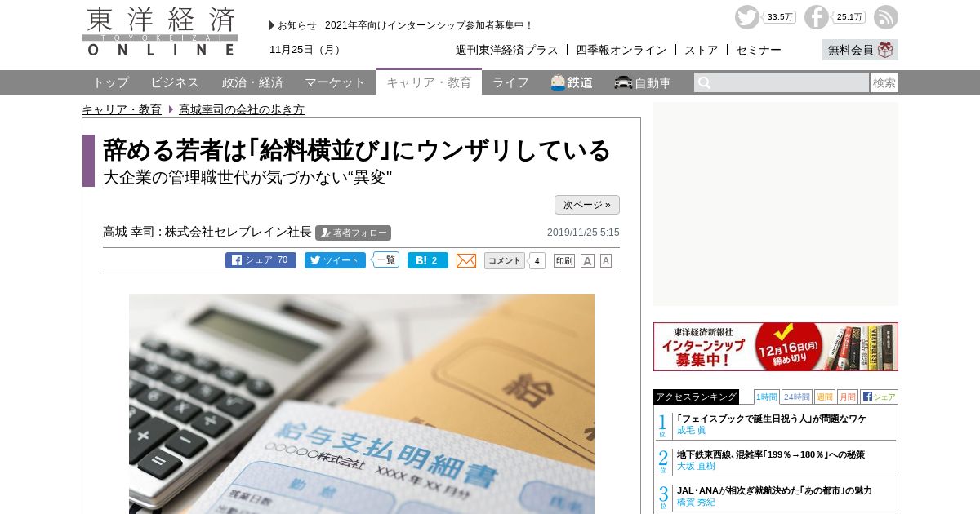Click the gift icon beside 無料会員
The width and height of the screenshot is (980, 514).
[x=886, y=50]
